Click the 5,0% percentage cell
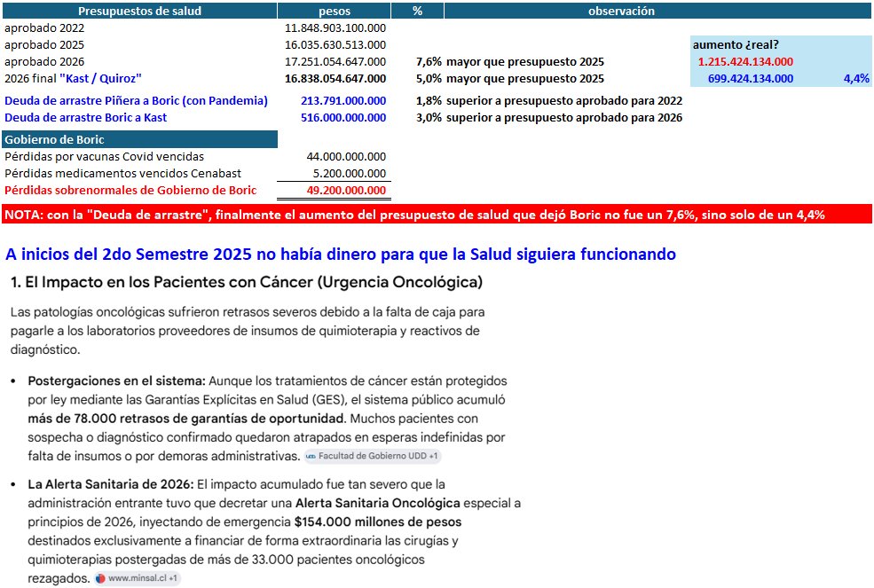The width and height of the screenshot is (874, 588). [x=429, y=78]
